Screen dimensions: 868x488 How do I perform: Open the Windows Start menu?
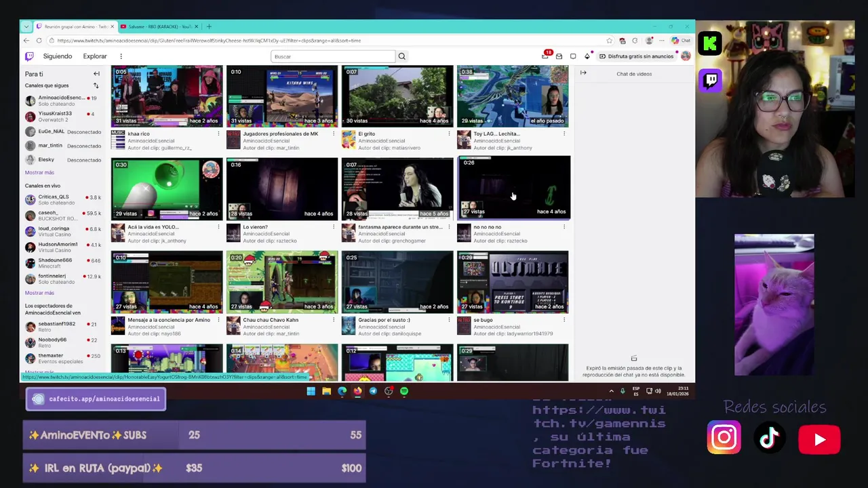[x=311, y=391]
